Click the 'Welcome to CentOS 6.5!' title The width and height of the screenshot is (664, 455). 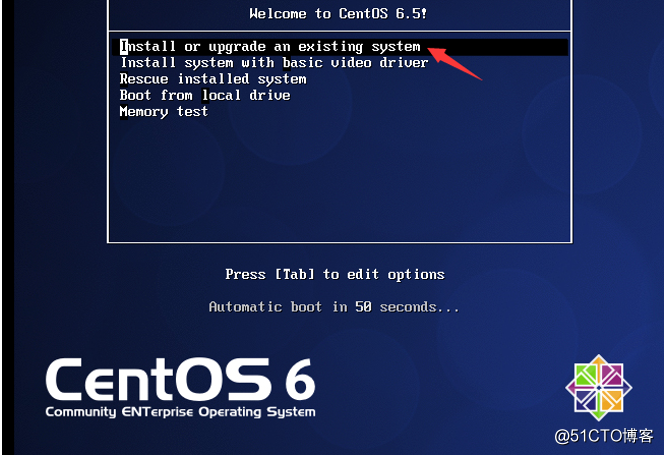pyautogui.click(x=338, y=14)
